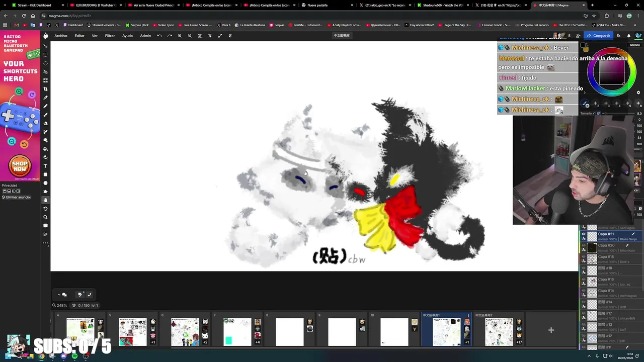Select the text tool

(45, 166)
